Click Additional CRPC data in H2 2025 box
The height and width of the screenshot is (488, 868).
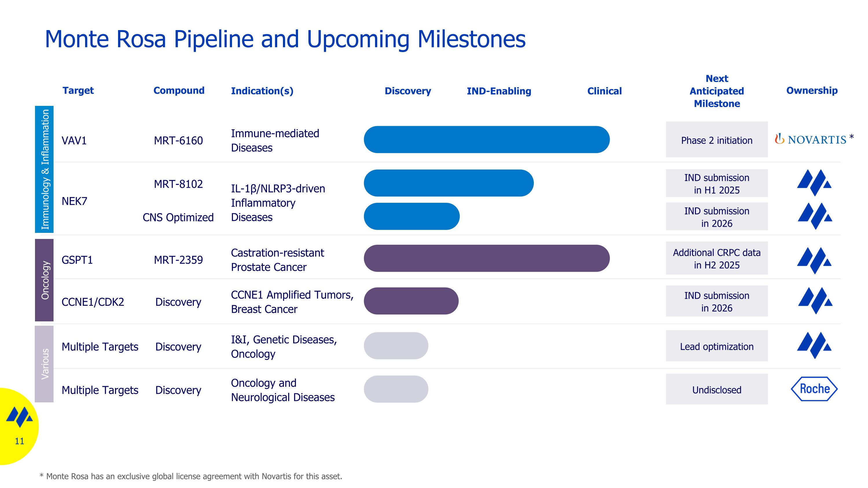(x=716, y=258)
